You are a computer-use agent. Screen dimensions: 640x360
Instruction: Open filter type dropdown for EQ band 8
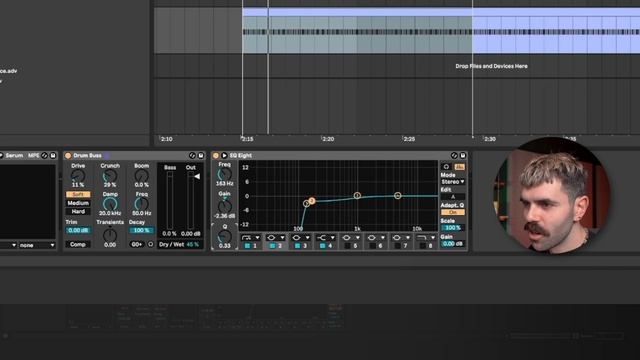[426, 238]
